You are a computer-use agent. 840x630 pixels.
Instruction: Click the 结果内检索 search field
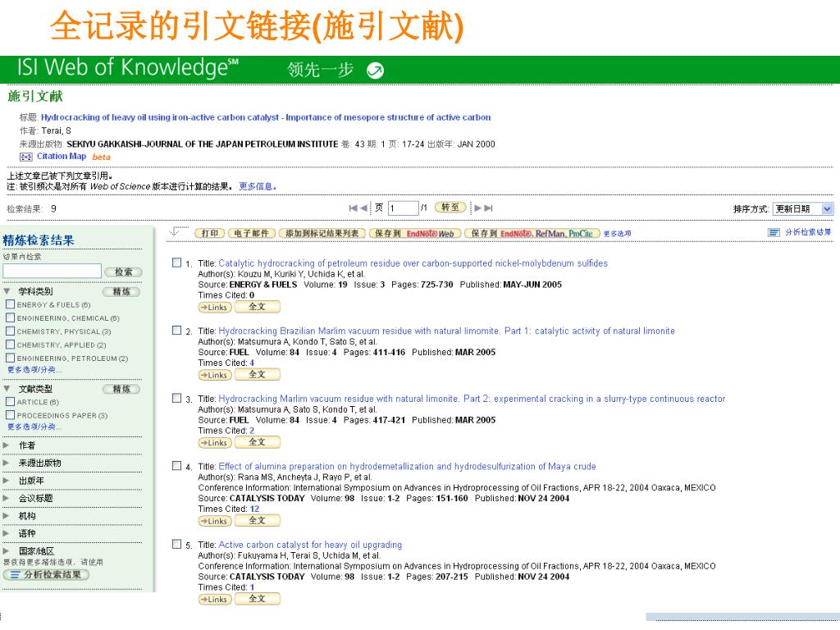click(52, 271)
